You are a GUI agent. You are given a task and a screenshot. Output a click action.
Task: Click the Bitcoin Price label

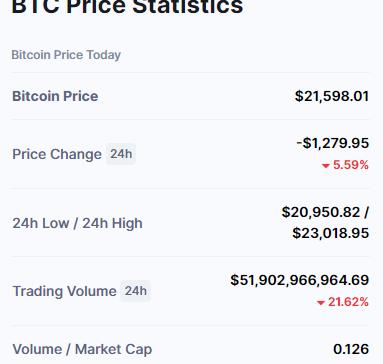[55, 96]
